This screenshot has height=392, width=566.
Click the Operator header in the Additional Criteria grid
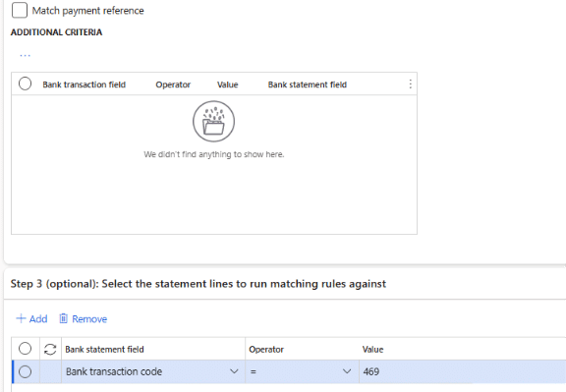tap(173, 84)
